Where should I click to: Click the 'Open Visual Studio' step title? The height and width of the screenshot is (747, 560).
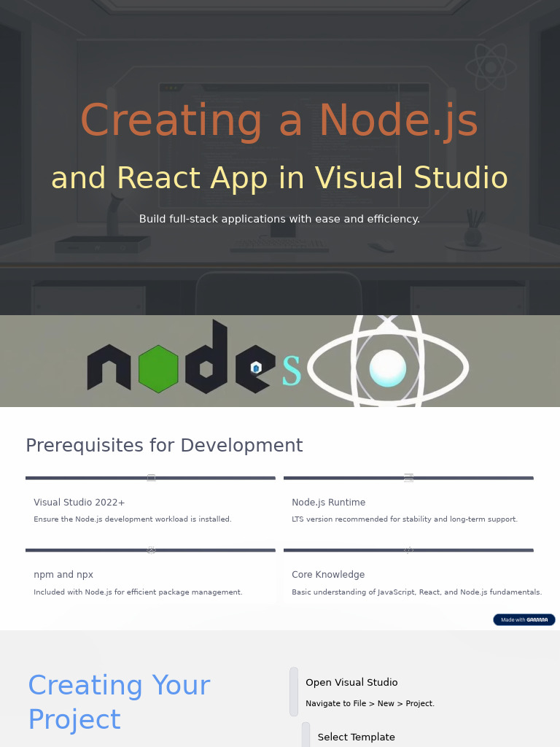coord(351,682)
